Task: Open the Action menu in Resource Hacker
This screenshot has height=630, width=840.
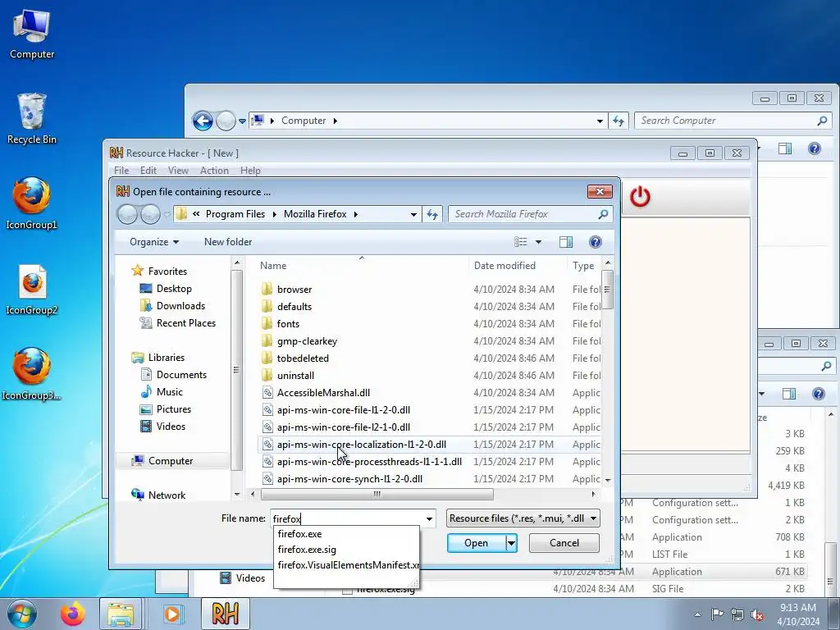Action: [x=214, y=171]
